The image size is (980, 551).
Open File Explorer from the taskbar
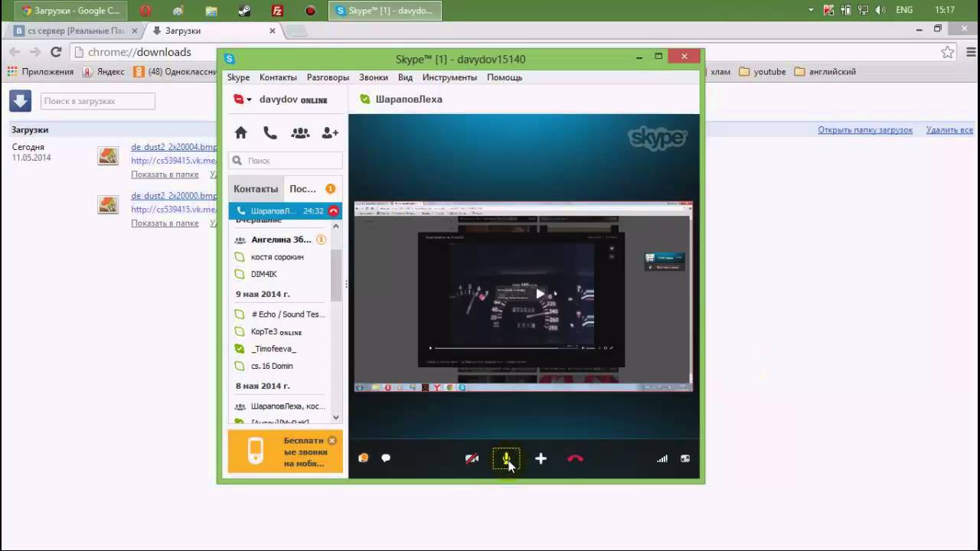[211, 11]
